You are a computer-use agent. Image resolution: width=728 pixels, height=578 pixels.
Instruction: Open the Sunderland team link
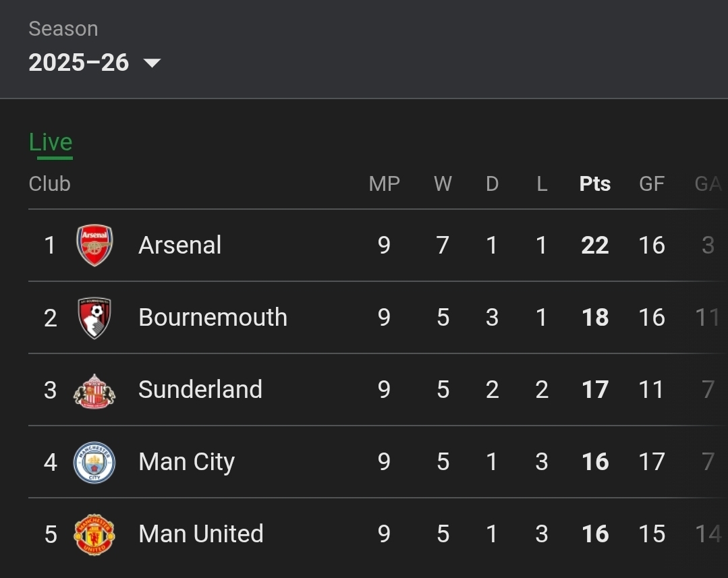[200, 390]
